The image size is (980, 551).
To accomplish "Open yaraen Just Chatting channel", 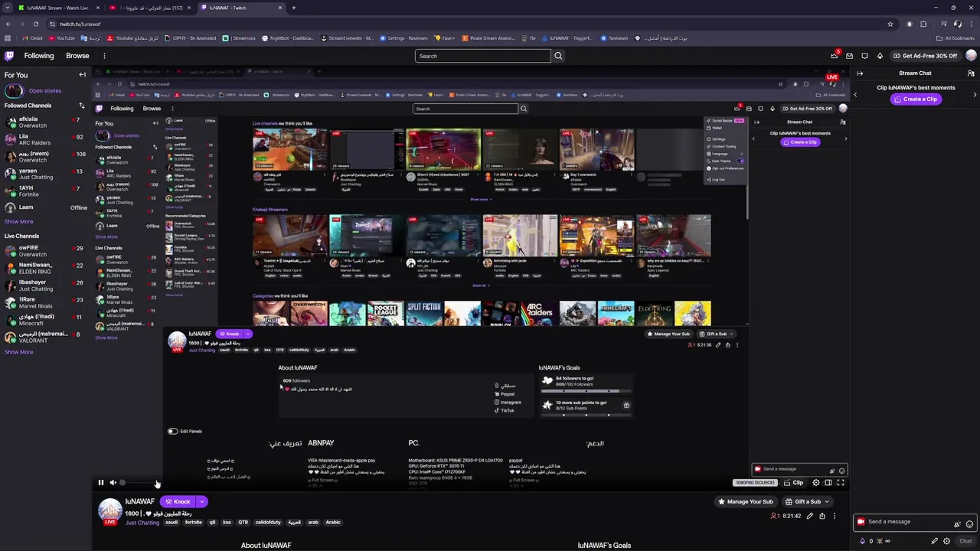I will click(45, 174).
